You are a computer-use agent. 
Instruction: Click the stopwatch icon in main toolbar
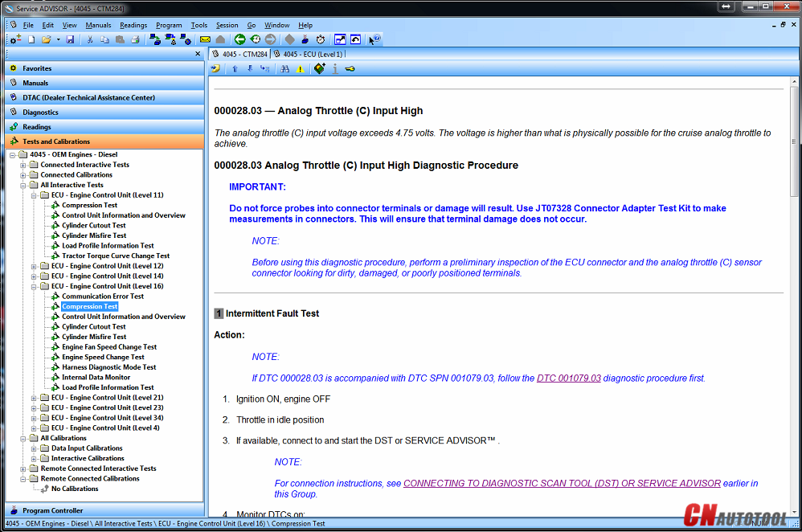[x=320, y=39]
